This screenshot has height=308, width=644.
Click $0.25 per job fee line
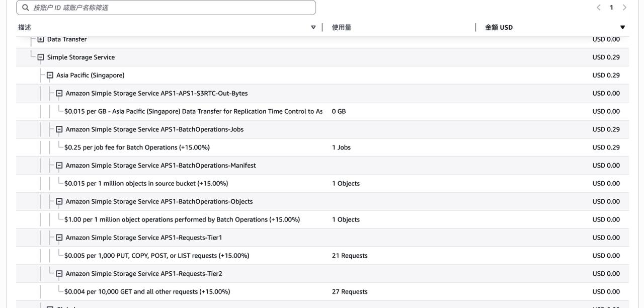pyautogui.click(x=137, y=147)
